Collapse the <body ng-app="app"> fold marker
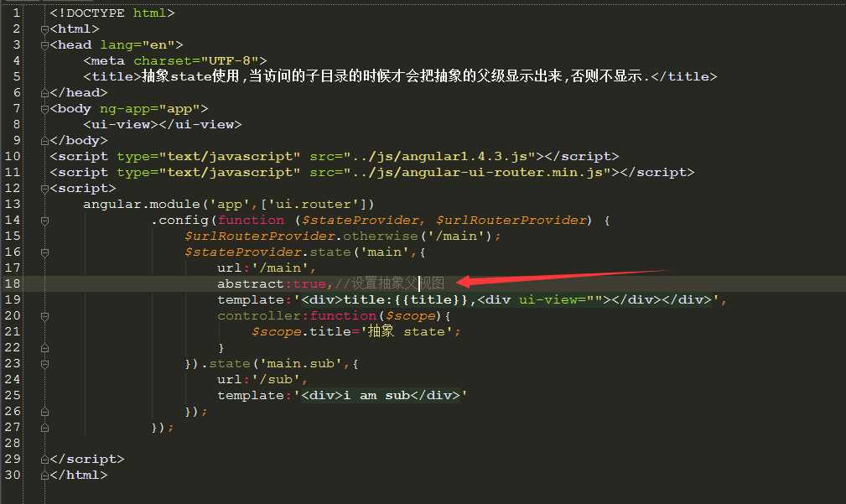846x504 pixels. pos(44,109)
